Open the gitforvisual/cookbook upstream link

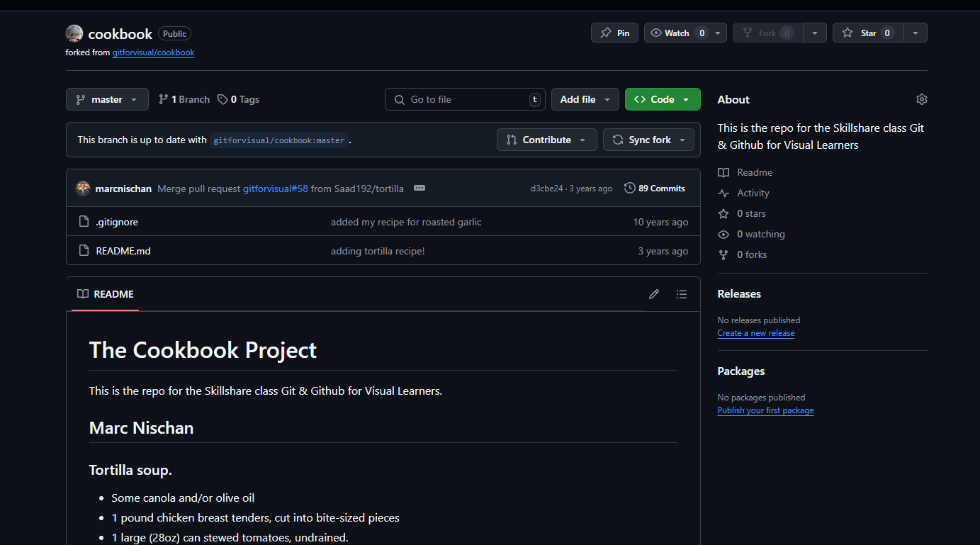(x=153, y=52)
